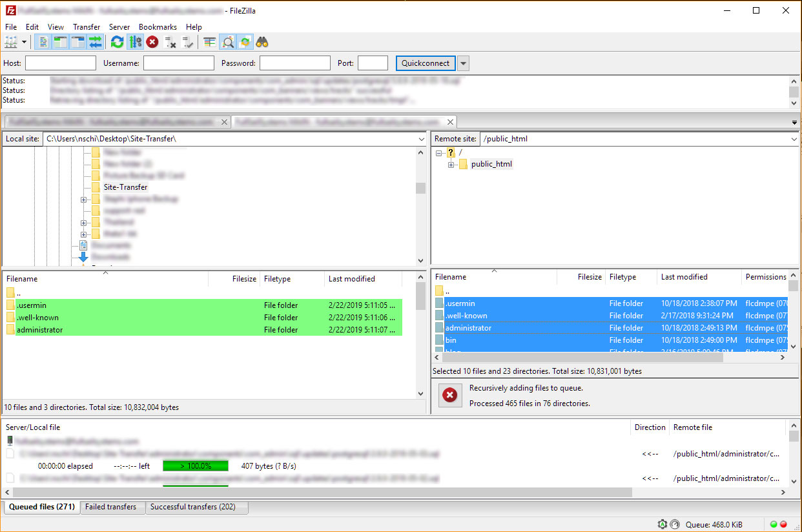
Task: Toggle message log display
Action: [x=43, y=42]
